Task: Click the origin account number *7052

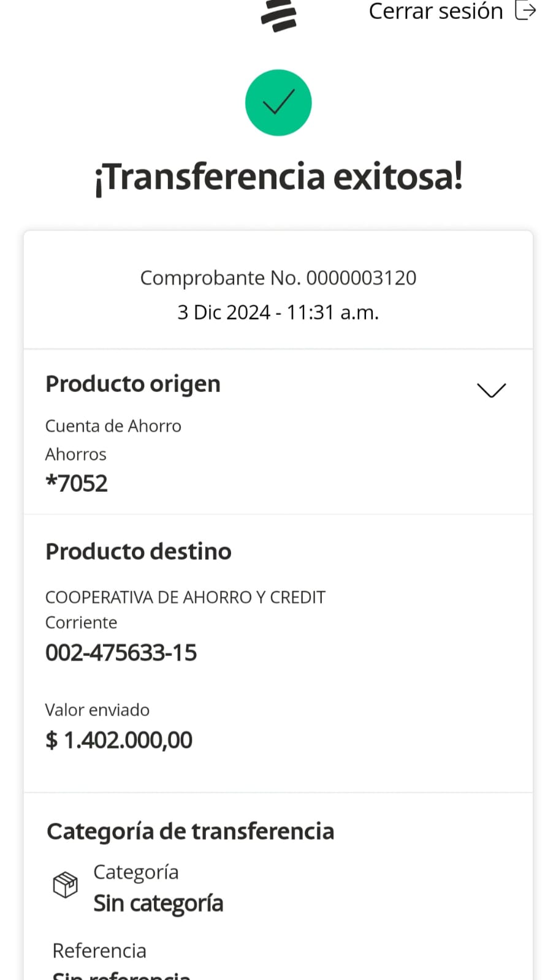Action: (x=77, y=483)
